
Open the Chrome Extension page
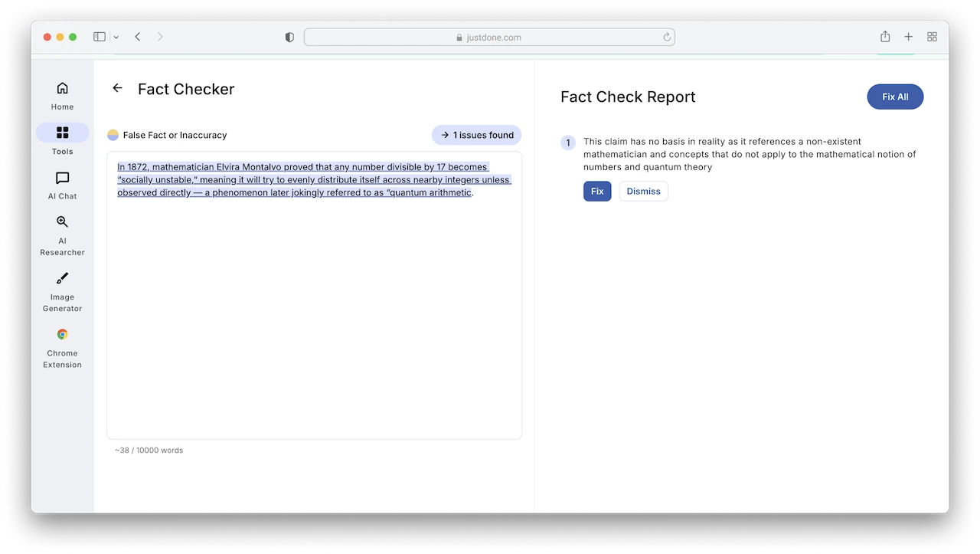click(62, 335)
